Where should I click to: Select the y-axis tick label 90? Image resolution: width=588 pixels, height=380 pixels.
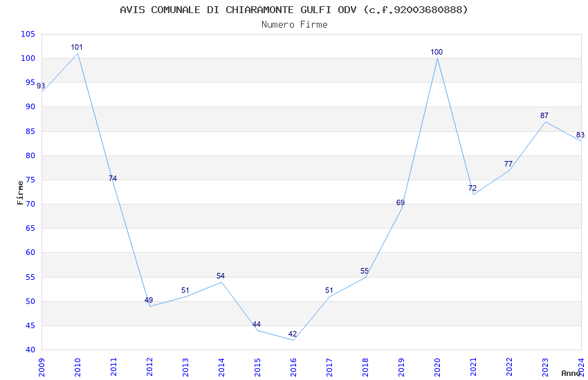[30, 106]
